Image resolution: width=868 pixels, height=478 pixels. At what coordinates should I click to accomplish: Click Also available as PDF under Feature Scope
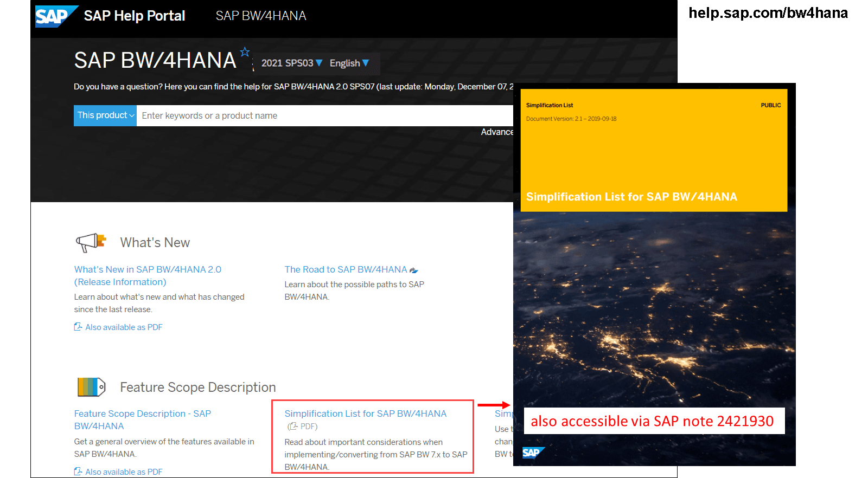point(124,472)
